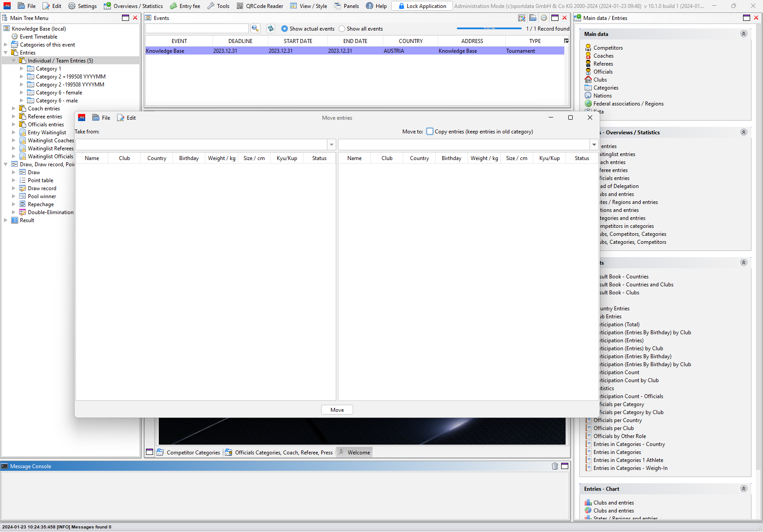Open the Settings menu
Screen dimensions: 763x532
[83, 6]
